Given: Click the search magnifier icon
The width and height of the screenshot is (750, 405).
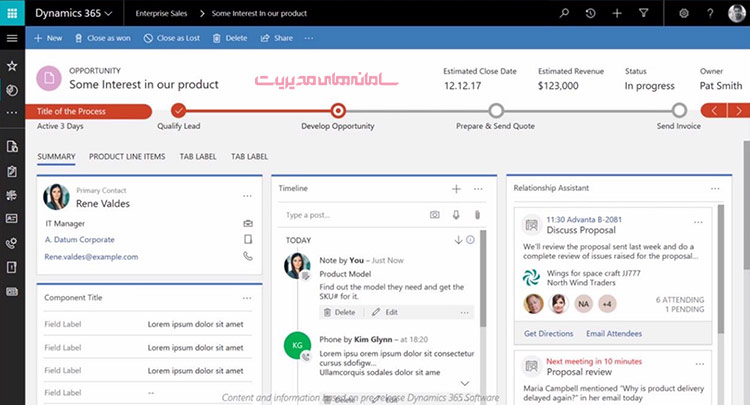Looking at the screenshot, I should click(x=564, y=13).
